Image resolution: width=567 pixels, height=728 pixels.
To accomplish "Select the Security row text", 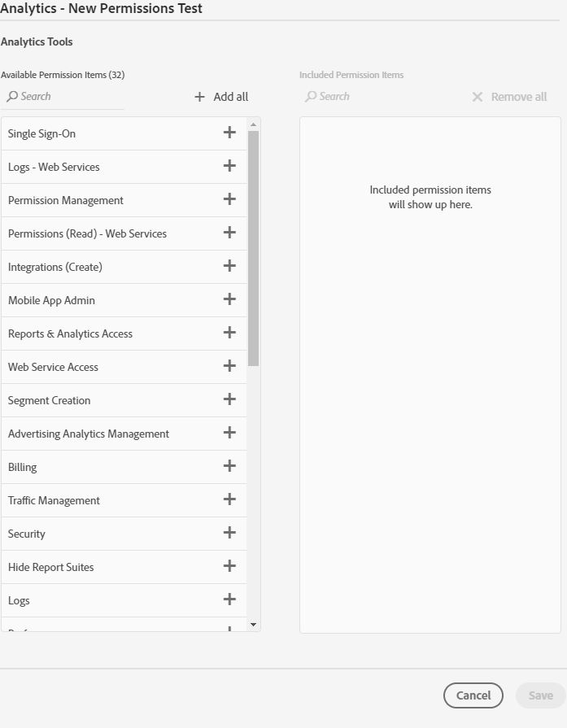I will 27,534.
